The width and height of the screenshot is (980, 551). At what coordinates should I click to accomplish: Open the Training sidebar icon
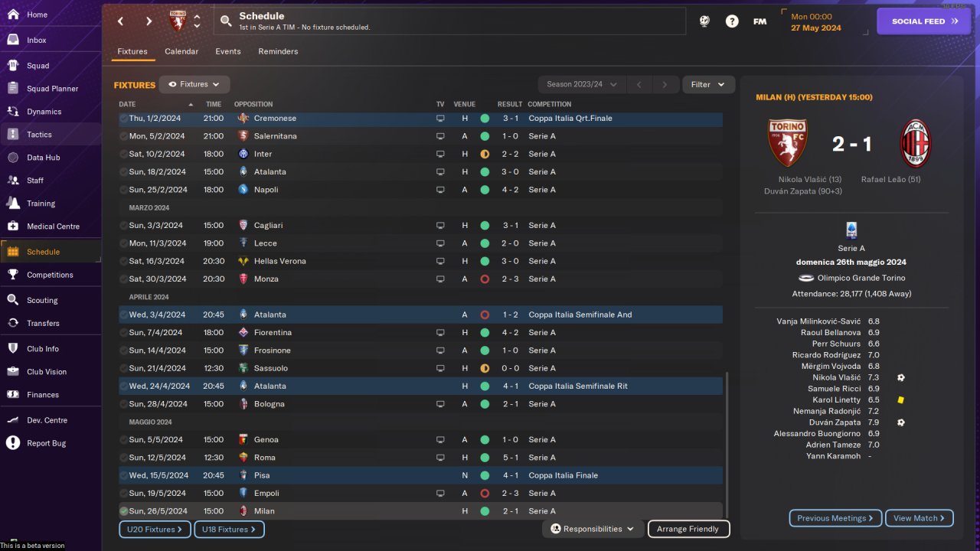click(x=13, y=203)
